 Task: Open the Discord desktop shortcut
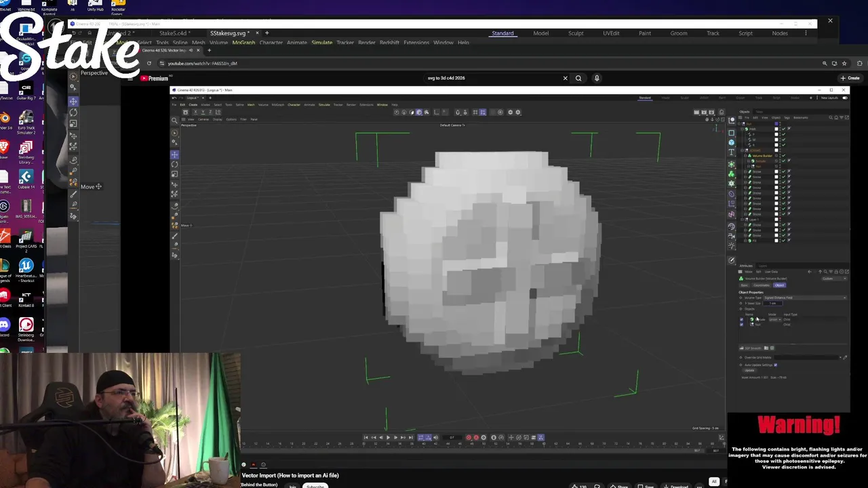(5, 327)
